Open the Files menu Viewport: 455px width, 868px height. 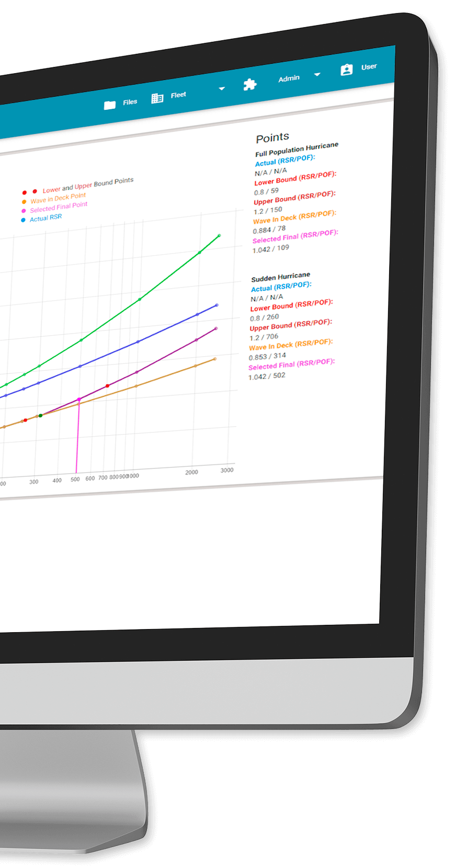coord(130,102)
